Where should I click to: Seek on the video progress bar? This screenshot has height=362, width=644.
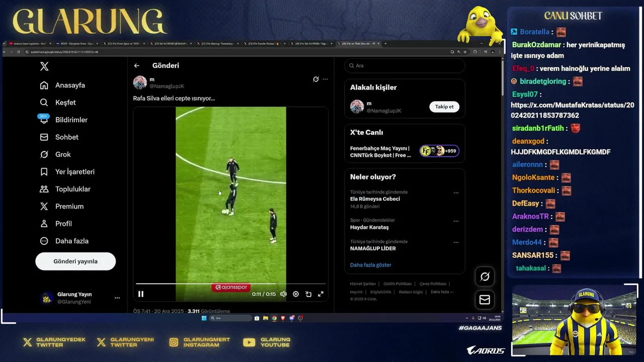tap(230, 284)
